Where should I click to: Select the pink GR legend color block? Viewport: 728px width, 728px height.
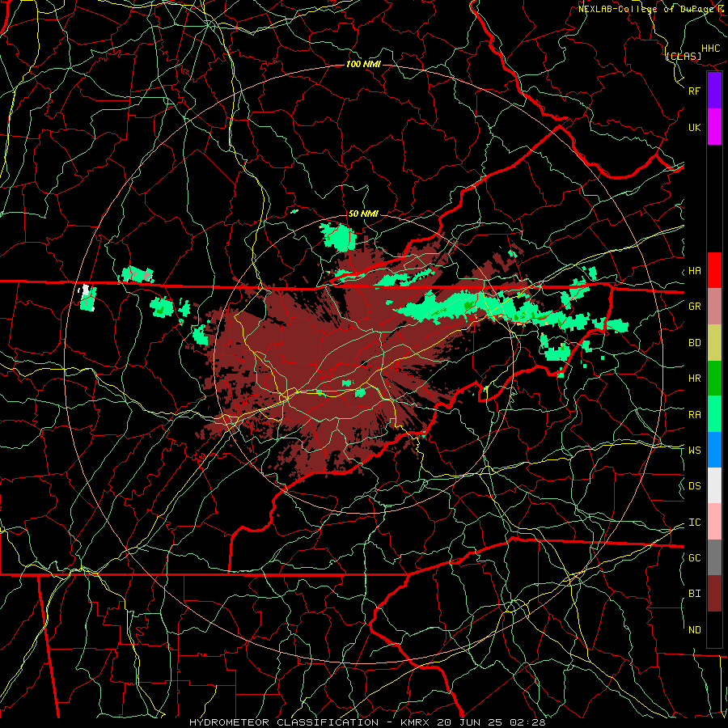[x=714, y=307]
